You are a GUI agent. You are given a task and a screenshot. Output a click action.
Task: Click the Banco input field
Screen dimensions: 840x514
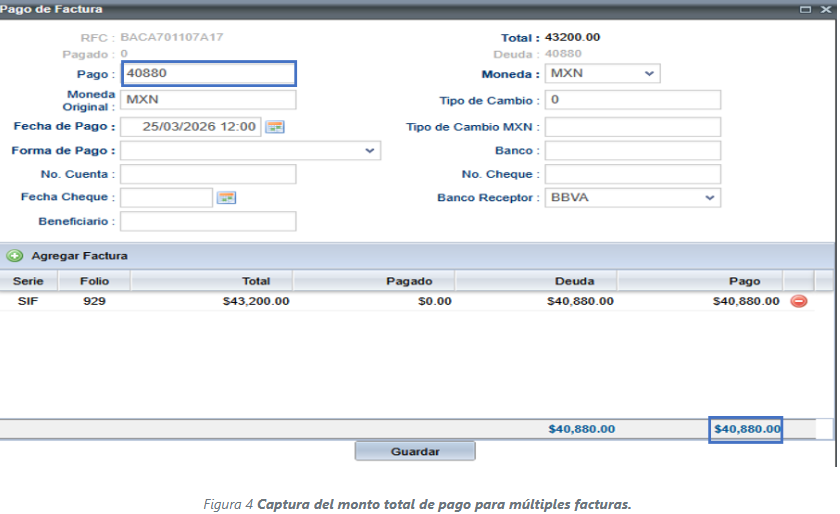tap(632, 151)
